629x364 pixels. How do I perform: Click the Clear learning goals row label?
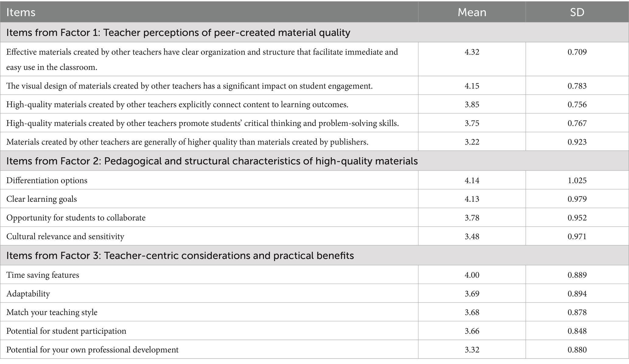point(42,199)
